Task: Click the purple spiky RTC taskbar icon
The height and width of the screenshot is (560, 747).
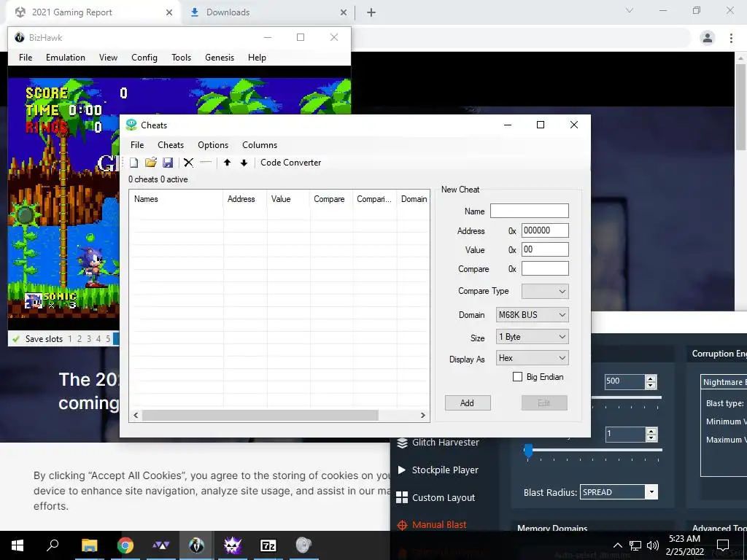Action: click(233, 545)
